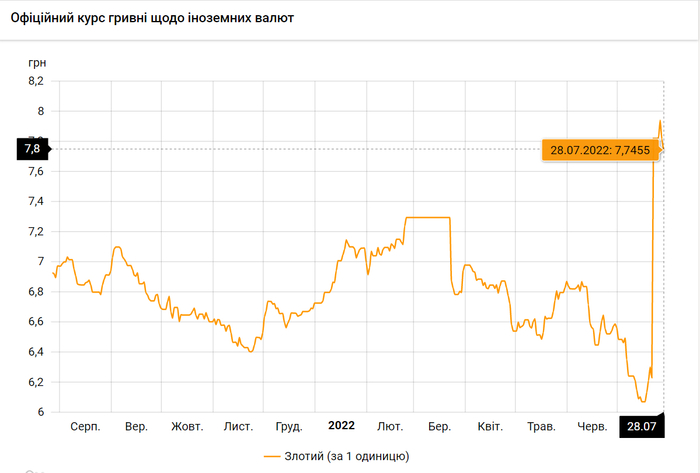Click the 8,2 value on the y-axis
The width and height of the screenshot is (700, 473).
point(36,81)
